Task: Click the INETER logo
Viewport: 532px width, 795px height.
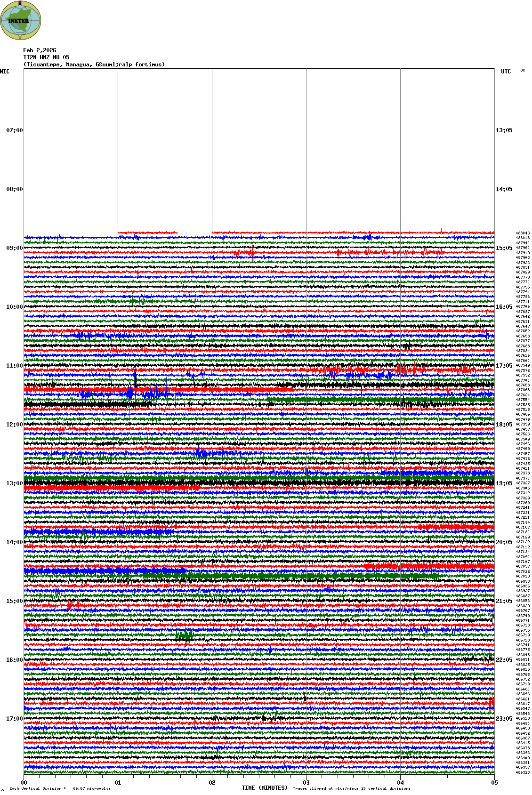Action: pos(21,20)
